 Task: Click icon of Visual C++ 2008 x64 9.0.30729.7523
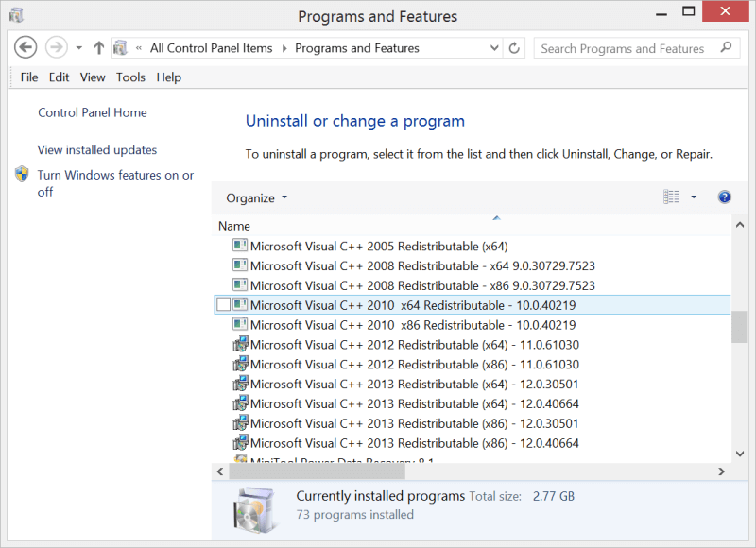[x=240, y=265]
